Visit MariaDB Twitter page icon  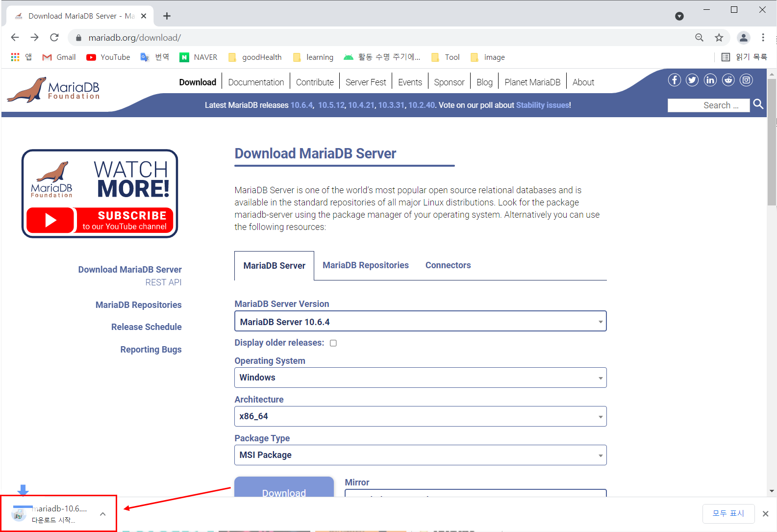692,80
